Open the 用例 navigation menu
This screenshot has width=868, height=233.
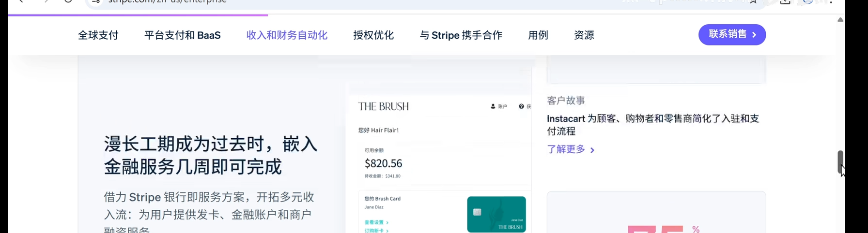[538, 35]
